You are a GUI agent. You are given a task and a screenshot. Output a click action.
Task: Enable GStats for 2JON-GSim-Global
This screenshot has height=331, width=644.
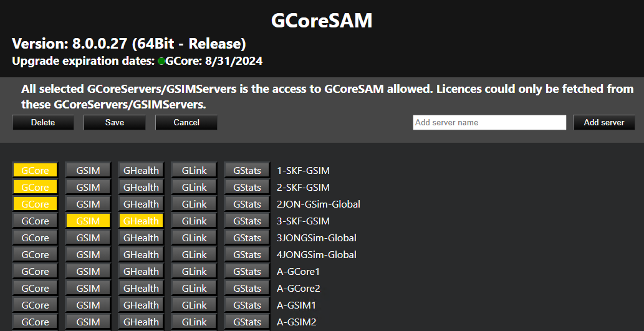(x=247, y=204)
